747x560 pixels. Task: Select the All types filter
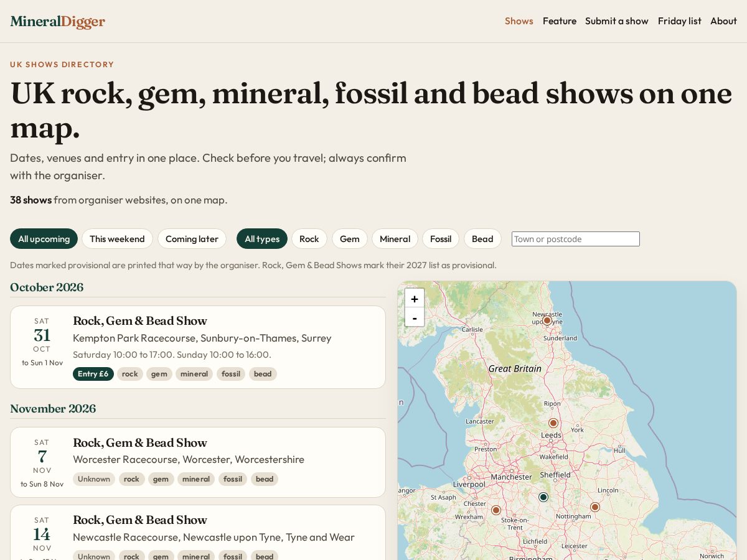tap(262, 239)
